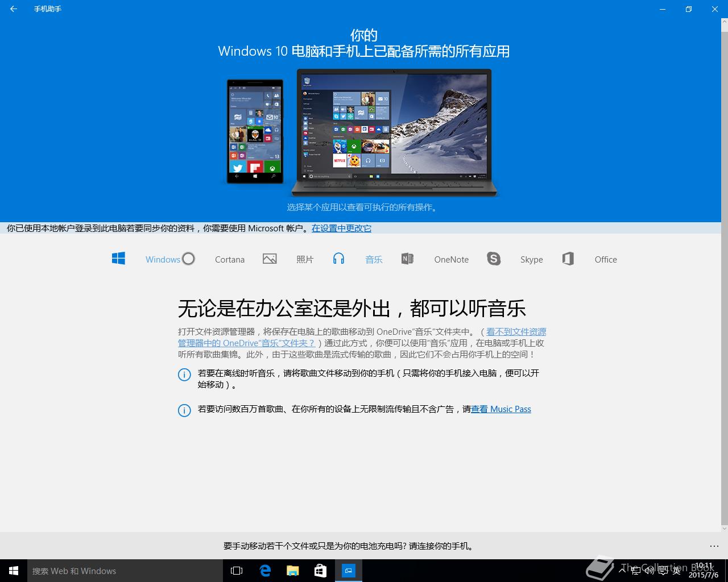Select the Windows logo icon
This screenshot has height=582, width=728.
point(118,259)
